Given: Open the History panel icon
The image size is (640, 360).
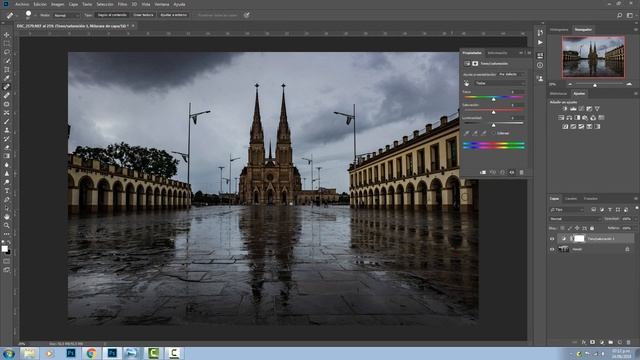Looking at the screenshot, I should tap(540, 33).
